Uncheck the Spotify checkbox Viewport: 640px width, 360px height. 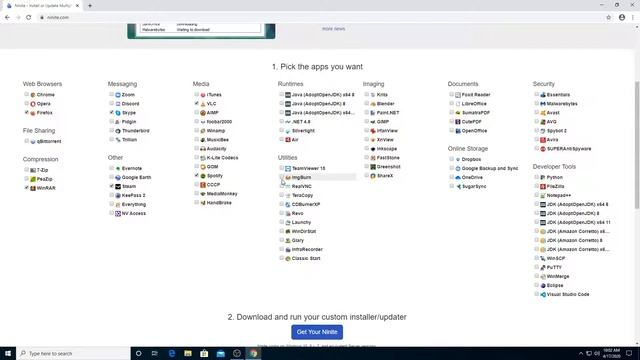pos(196,175)
